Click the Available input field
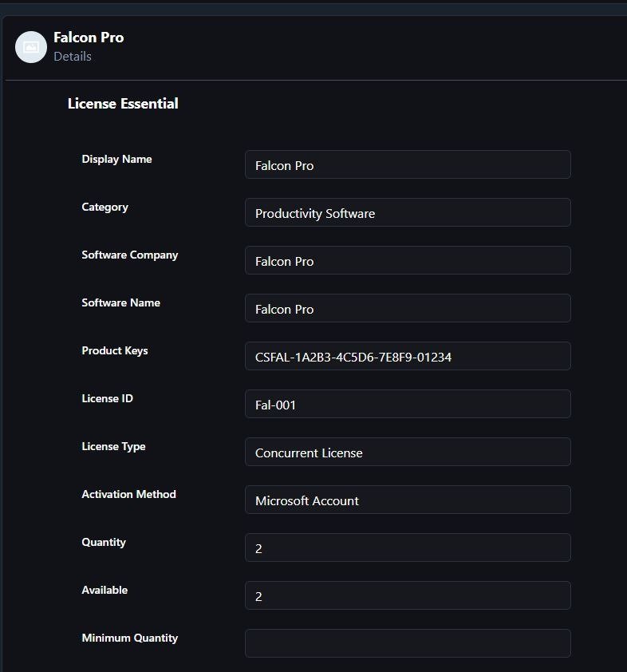627x672 pixels. (x=408, y=595)
